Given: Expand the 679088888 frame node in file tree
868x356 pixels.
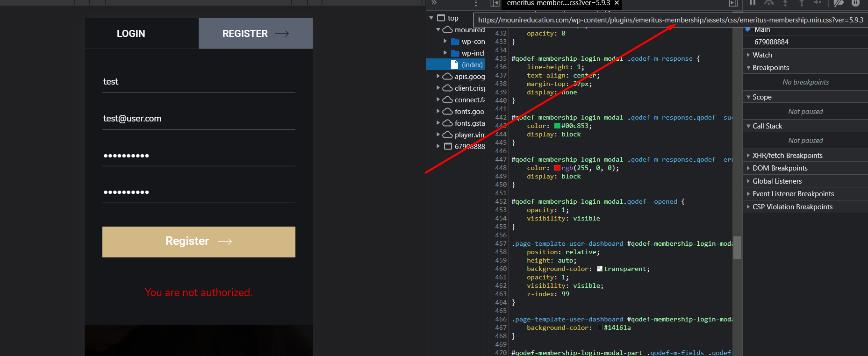Looking at the screenshot, I should [438, 146].
